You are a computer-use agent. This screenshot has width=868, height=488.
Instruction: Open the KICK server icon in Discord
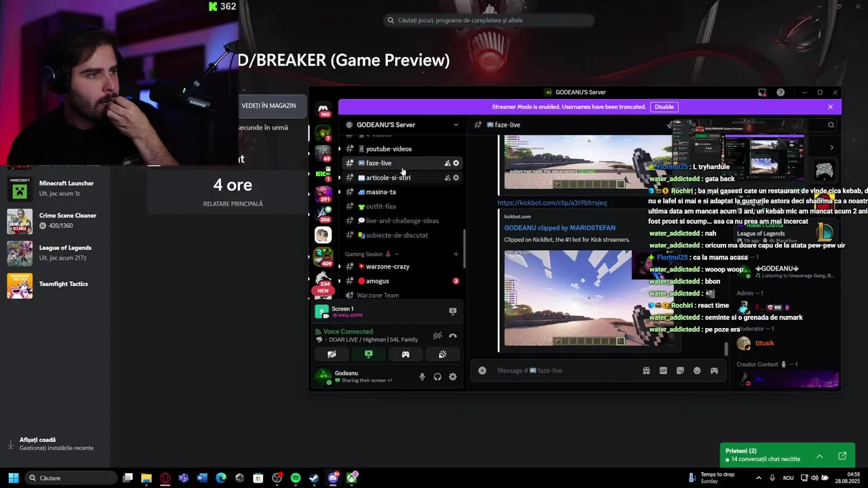tap(323, 174)
